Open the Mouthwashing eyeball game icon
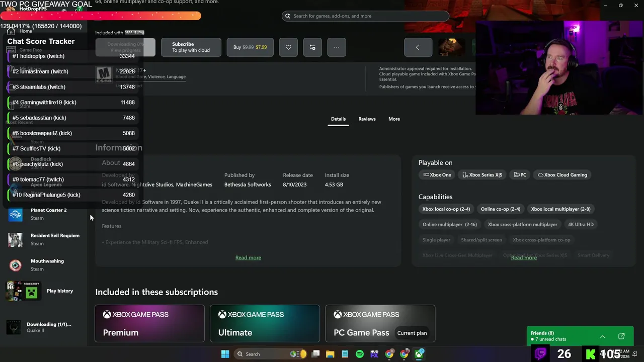The image size is (644, 362). pos(16,265)
